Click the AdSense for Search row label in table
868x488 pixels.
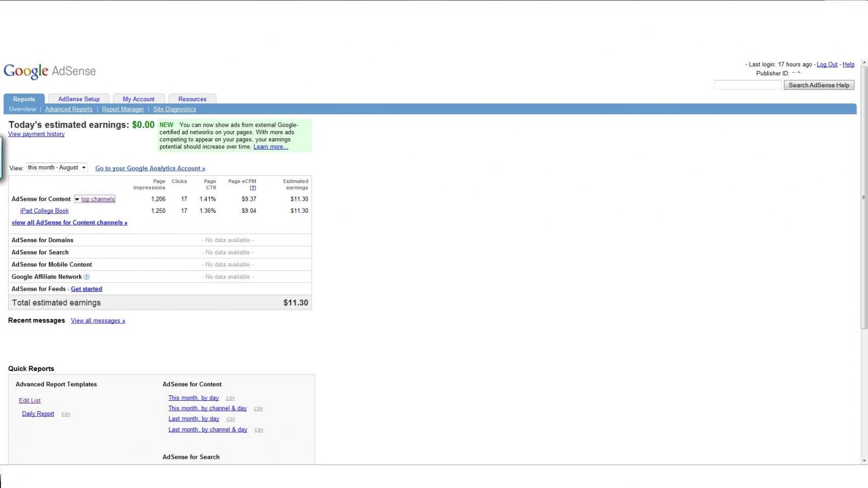coord(40,252)
